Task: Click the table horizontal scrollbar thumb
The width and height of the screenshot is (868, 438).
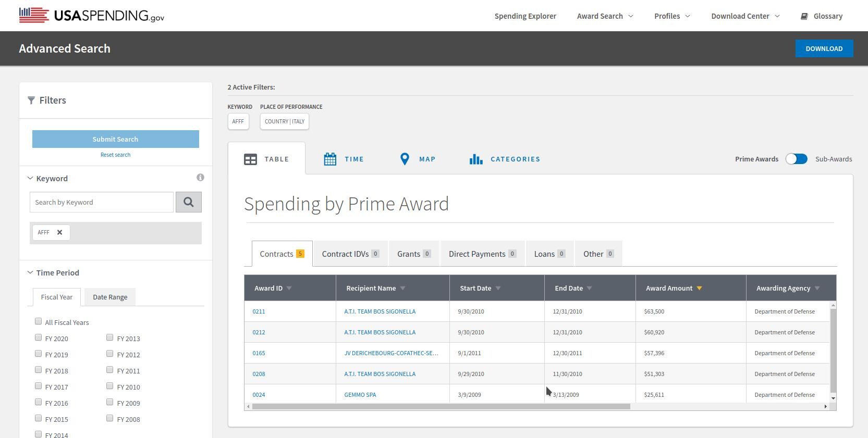Action: click(441, 406)
